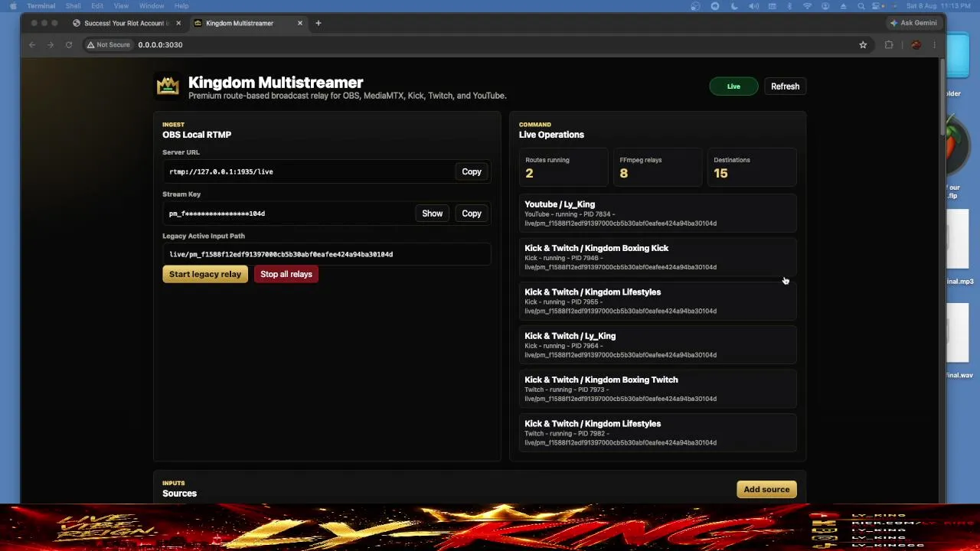Reload the page with the refresh icon
The image size is (980, 551).
click(x=69, y=45)
